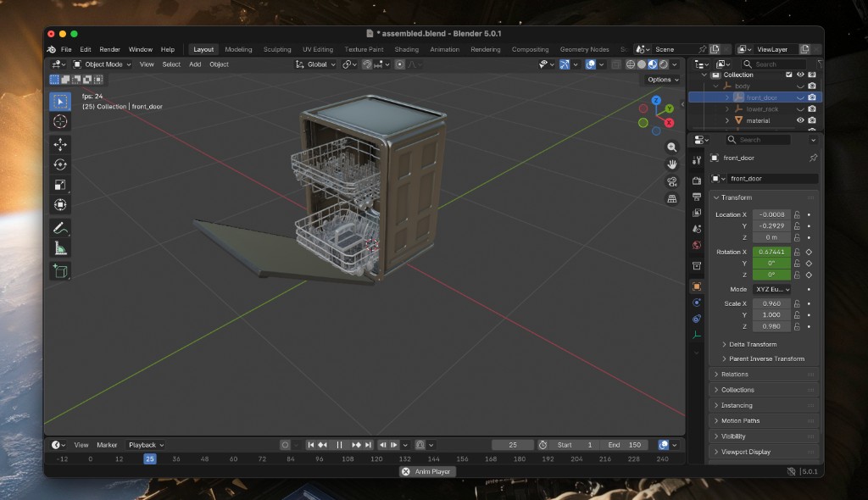Click the viewport zoom magnifier icon
Screen dimensions: 868x500
point(671,147)
